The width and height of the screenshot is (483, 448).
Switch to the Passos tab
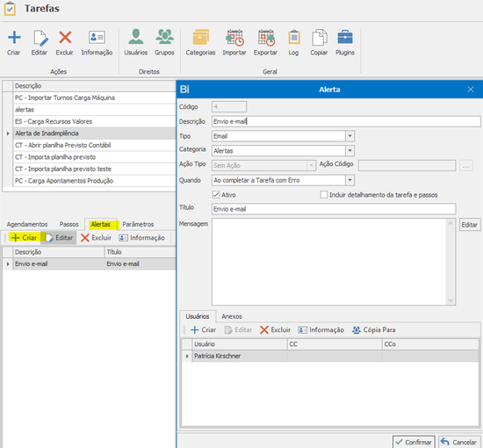click(69, 224)
